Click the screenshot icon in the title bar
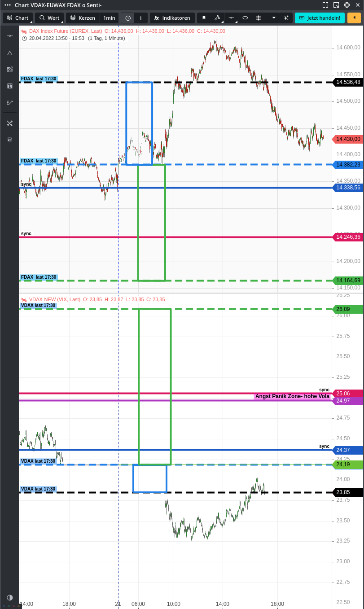Screen dimensions: 364x609 337,5
